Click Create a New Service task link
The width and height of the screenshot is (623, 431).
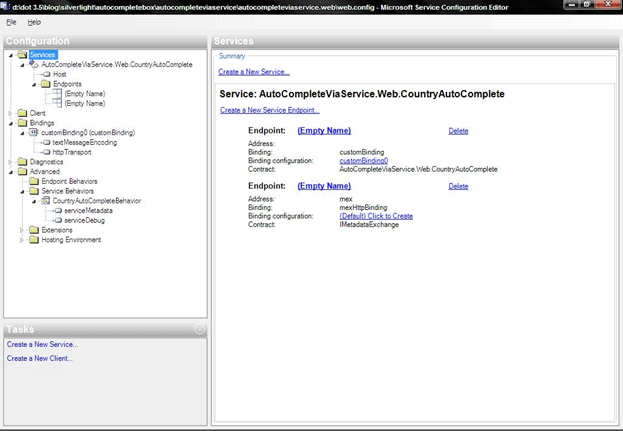point(42,344)
